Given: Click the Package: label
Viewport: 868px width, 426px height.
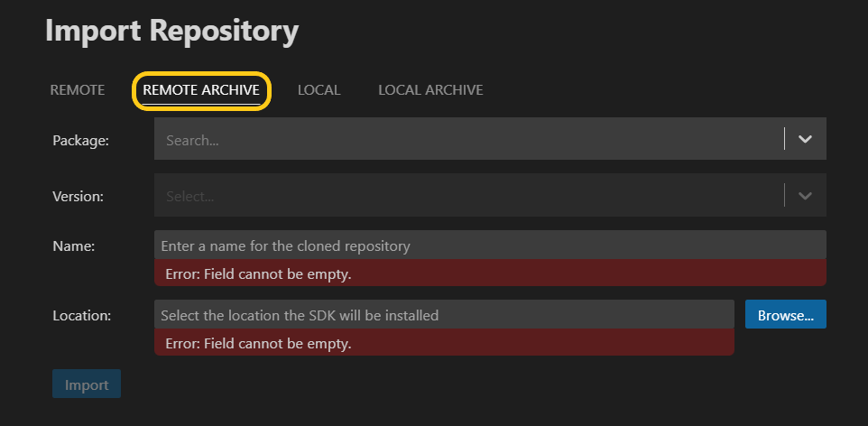Looking at the screenshot, I should tap(80, 140).
